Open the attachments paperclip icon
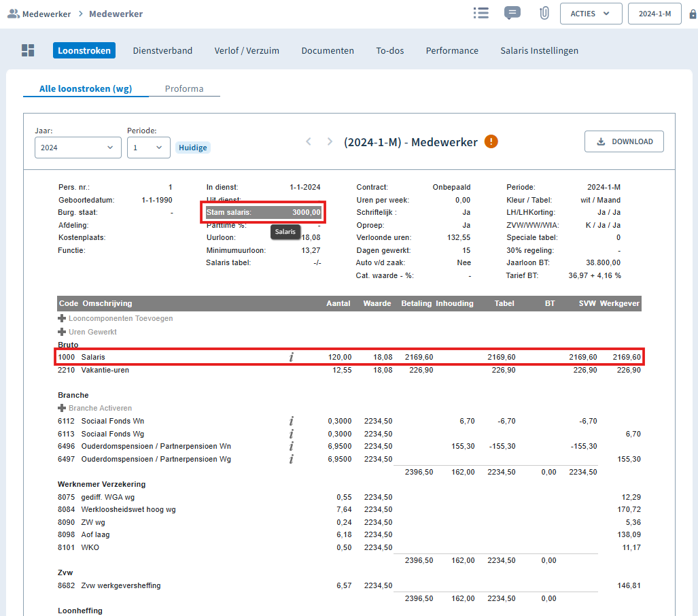Image resolution: width=698 pixels, height=616 pixels. click(x=544, y=13)
